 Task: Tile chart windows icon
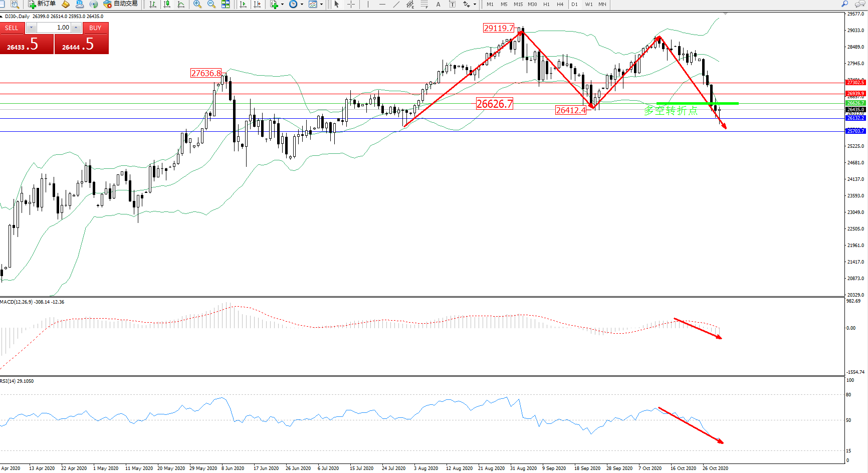pos(226,4)
